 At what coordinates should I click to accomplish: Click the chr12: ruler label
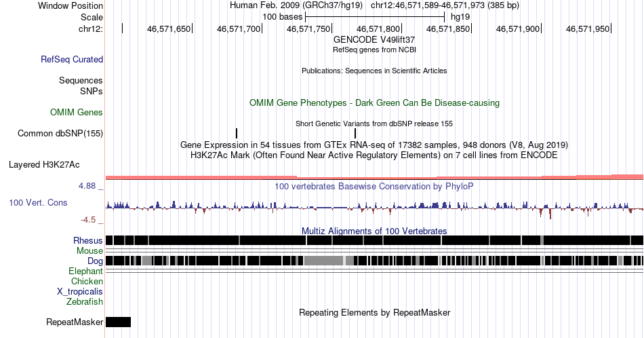[x=91, y=29]
